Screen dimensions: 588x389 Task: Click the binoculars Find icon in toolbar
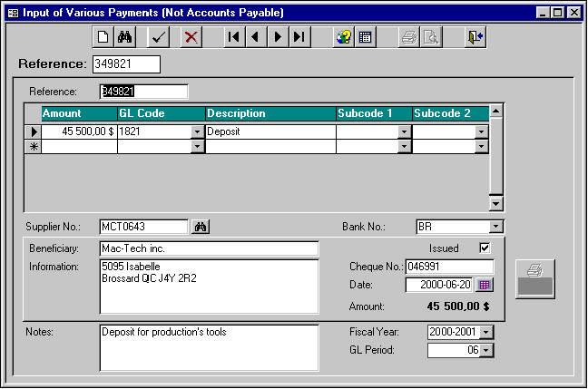125,37
